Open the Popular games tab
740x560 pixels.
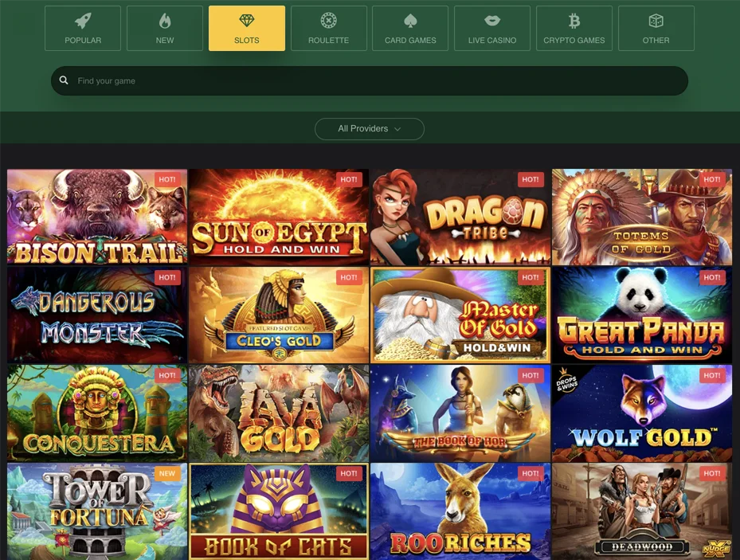click(83, 29)
